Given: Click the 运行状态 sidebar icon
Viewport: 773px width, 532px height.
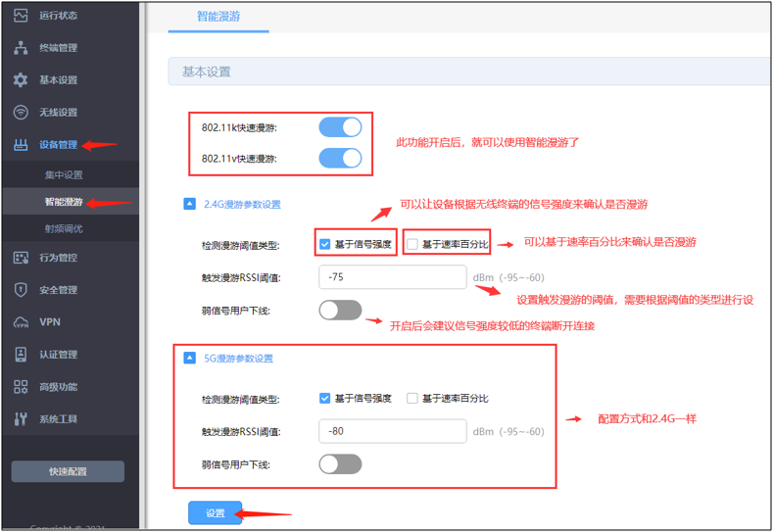Looking at the screenshot, I should [x=21, y=16].
